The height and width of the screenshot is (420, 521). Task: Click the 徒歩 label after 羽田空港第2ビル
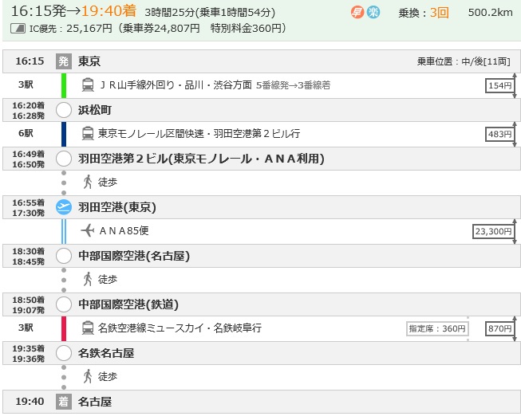[x=108, y=182]
